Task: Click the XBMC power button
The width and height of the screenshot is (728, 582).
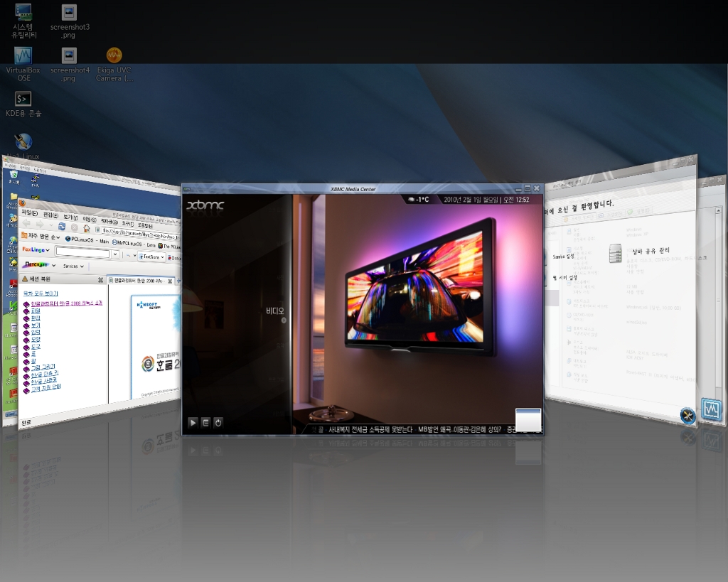Action: 218,422
